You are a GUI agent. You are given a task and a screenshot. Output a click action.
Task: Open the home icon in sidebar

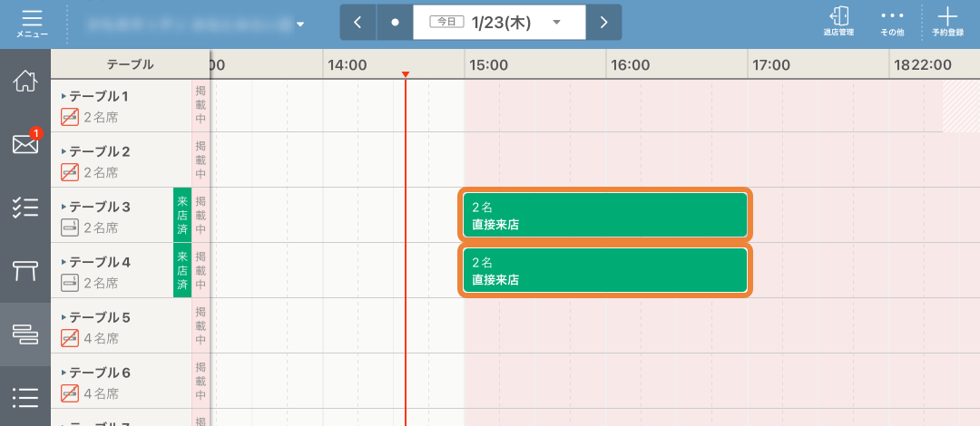pos(25,81)
